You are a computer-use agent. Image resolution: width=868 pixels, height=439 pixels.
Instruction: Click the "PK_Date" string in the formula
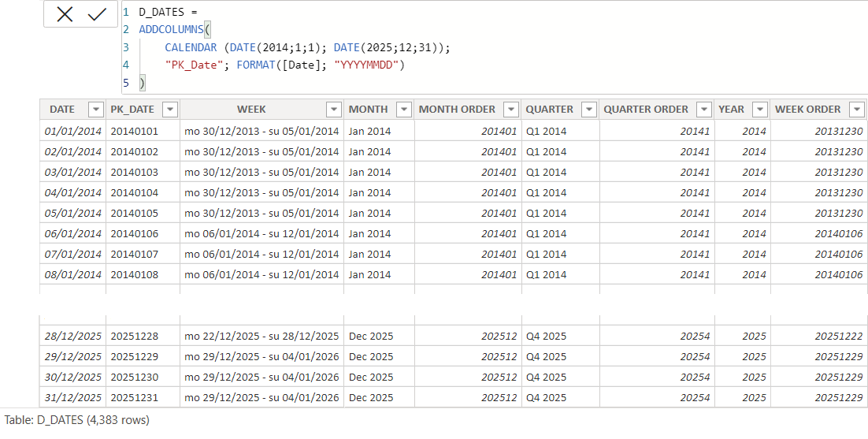coord(193,65)
